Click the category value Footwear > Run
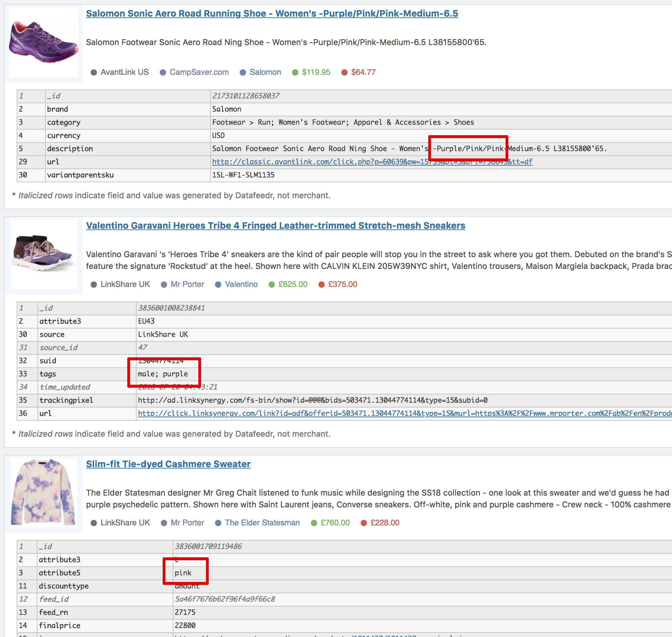This screenshot has height=637, width=672. pyautogui.click(x=343, y=122)
